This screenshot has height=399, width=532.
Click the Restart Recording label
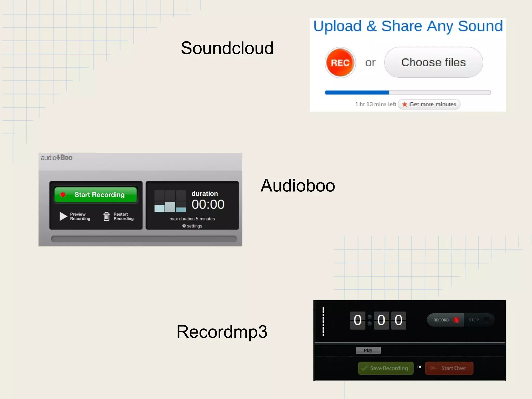(123, 216)
